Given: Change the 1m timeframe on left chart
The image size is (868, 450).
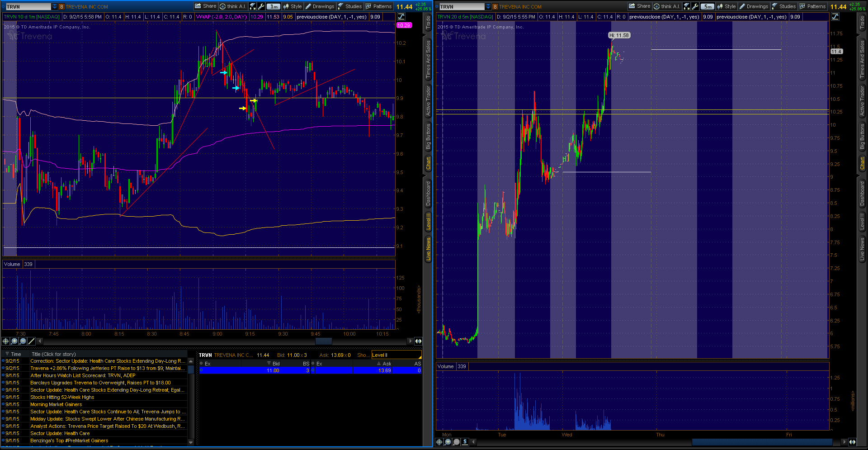Looking at the screenshot, I should [x=274, y=6].
